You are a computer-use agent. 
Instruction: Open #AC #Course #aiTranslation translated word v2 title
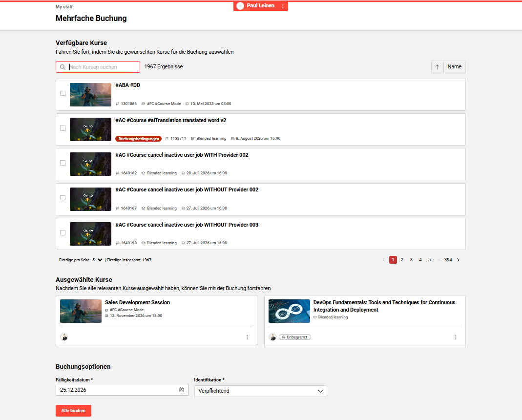(171, 120)
